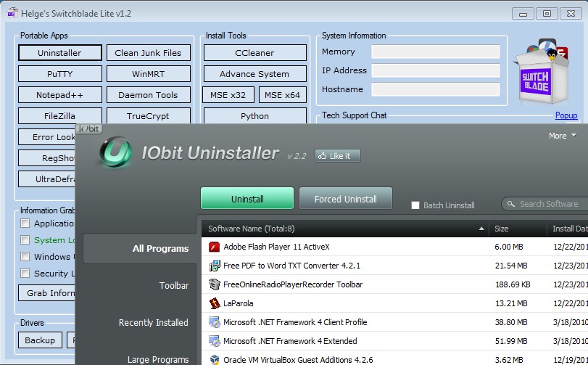Viewport: 588px width, 365px height.
Task: Click the CCleaner install button
Action: click(x=255, y=53)
